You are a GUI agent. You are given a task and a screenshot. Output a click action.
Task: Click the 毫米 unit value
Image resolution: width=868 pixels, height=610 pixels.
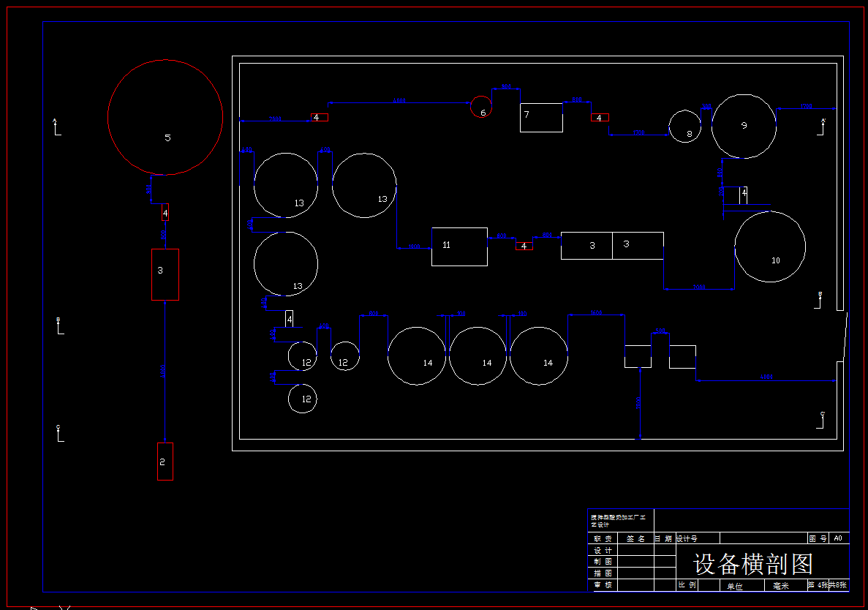(x=781, y=586)
